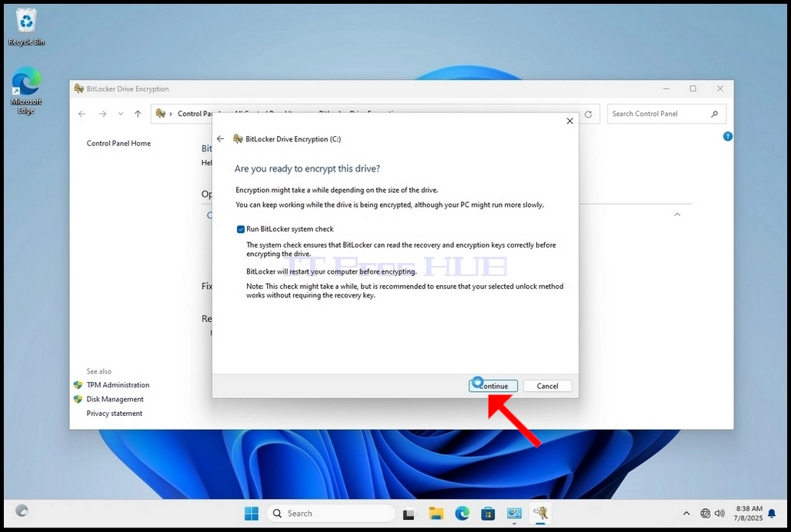Open Disk Management link
The height and width of the screenshot is (532, 791).
coord(115,399)
